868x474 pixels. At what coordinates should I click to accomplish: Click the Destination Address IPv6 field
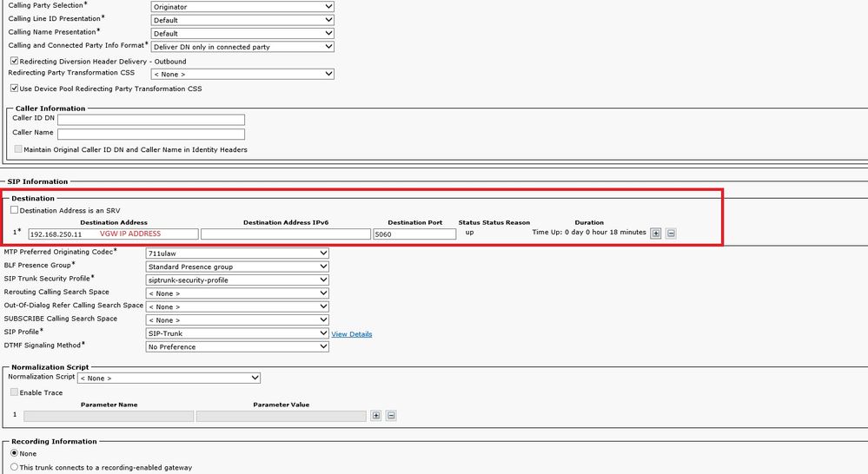pyautogui.click(x=286, y=234)
